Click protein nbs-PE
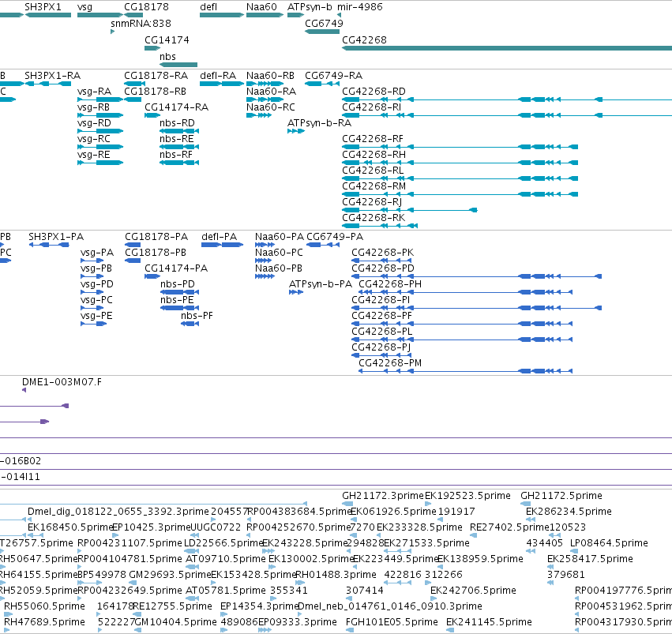This screenshot has height=634, width=672. tap(177, 300)
